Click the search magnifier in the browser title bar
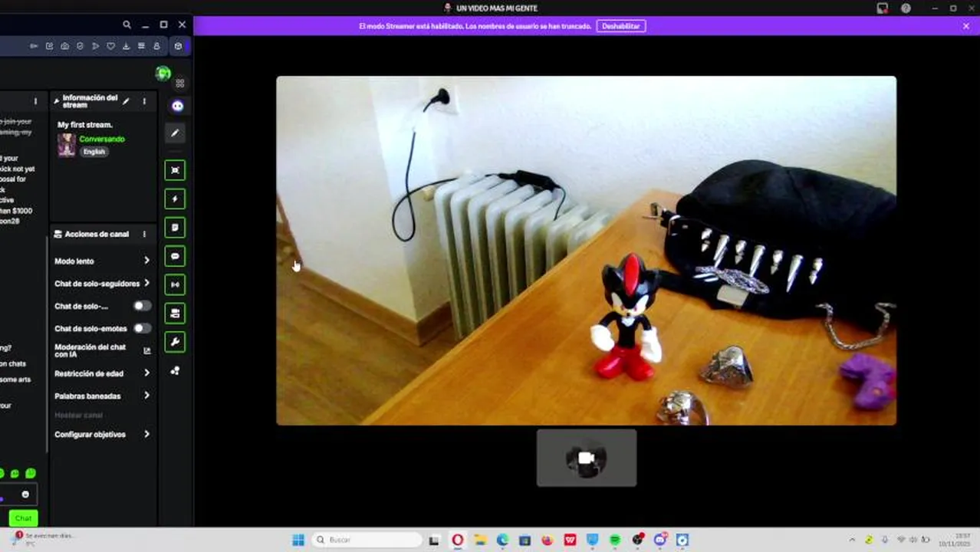This screenshot has height=552, width=980. [127, 25]
